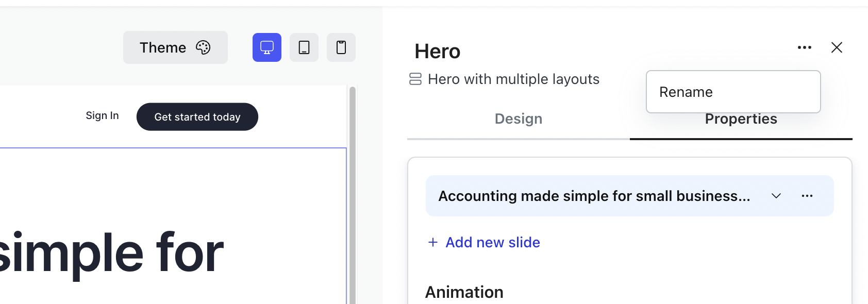This screenshot has width=868, height=304.
Task: Click the palette icon in Theme button
Action: [x=203, y=47]
